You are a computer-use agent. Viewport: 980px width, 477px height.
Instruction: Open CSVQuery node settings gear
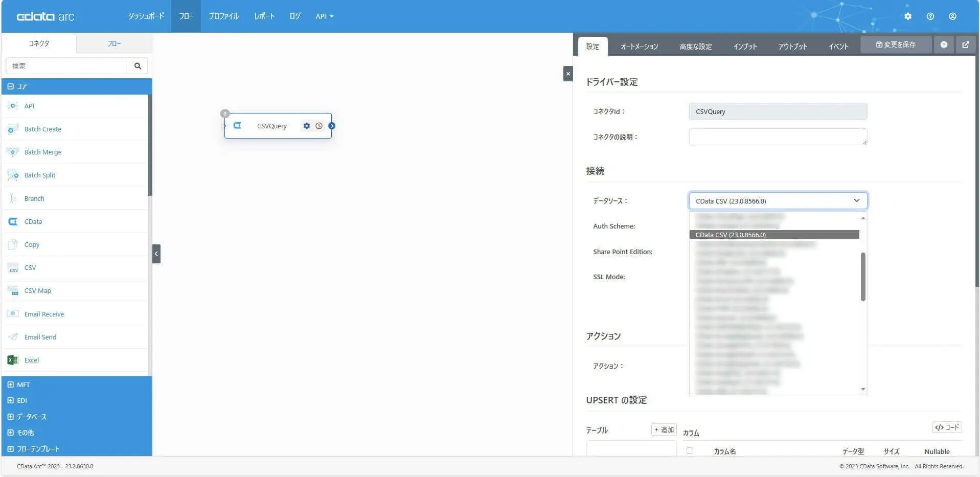307,126
